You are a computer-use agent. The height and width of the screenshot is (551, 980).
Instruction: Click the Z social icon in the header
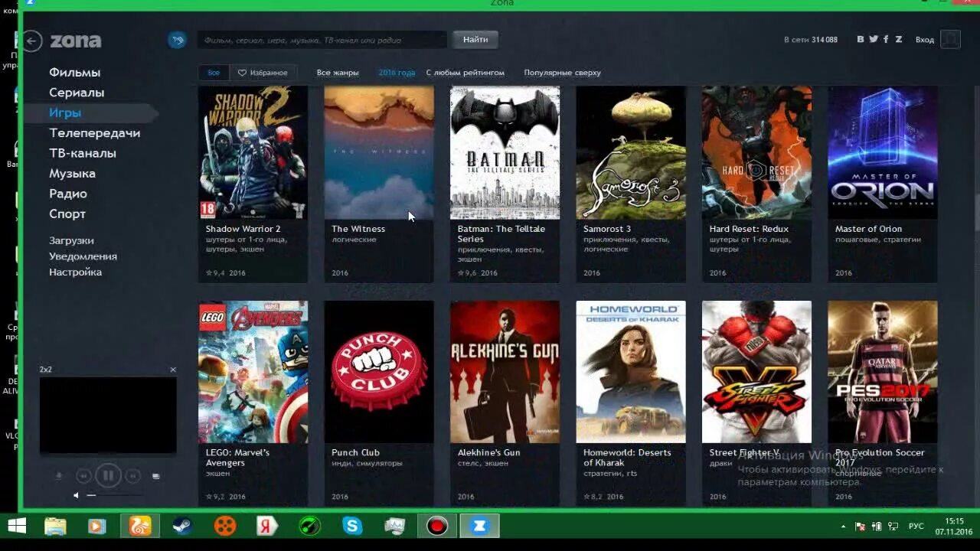pos(899,39)
